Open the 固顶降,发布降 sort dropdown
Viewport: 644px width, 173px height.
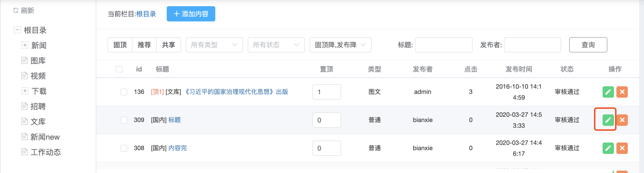point(340,45)
